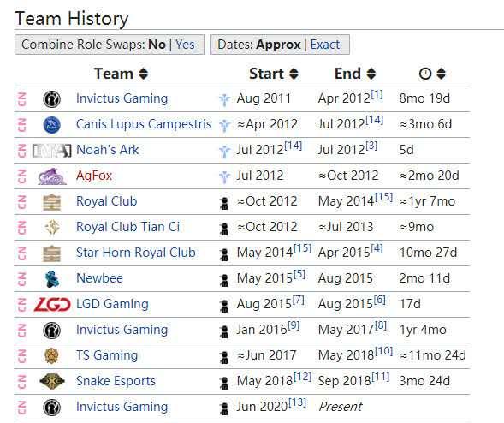Sort table by End date arrows
The height and width of the screenshot is (423, 504).
(x=371, y=74)
